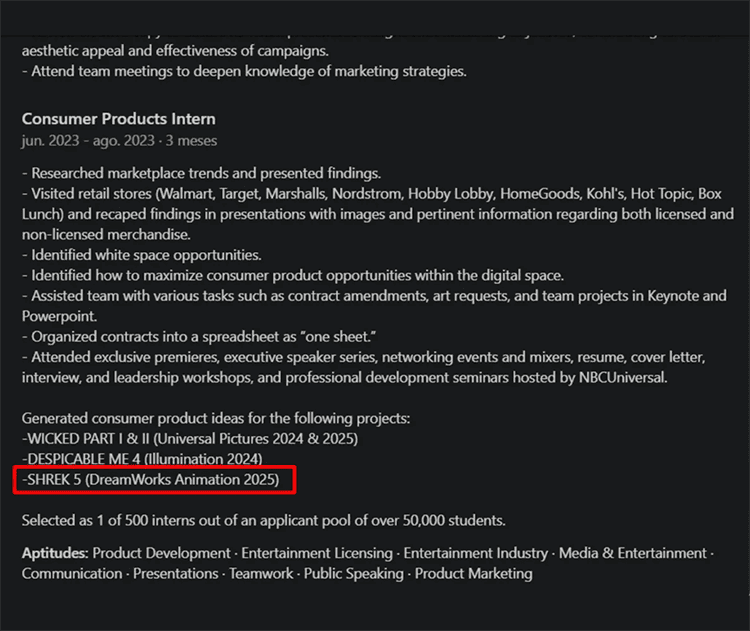Click the Generated consumer product ideas line
This screenshot has height=631, width=750.
coord(216,418)
